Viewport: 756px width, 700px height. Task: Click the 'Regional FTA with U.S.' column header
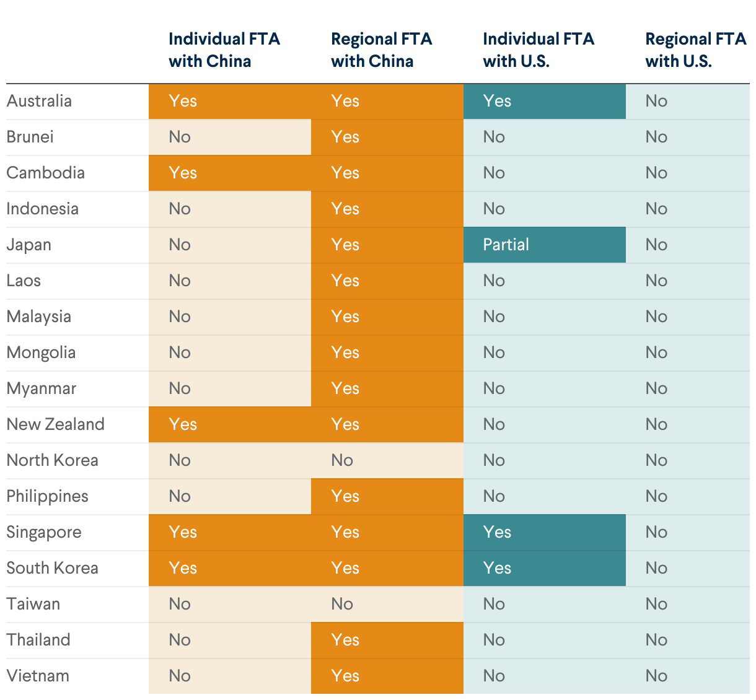695,50
